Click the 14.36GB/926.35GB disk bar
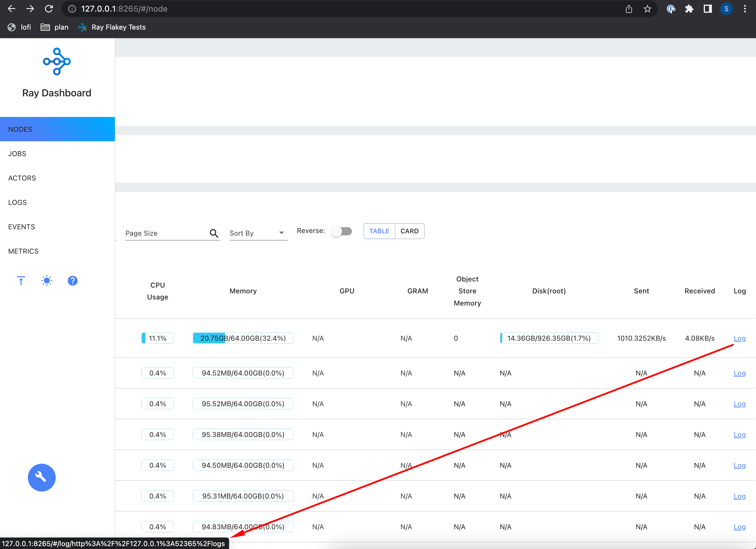 (x=549, y=338)
